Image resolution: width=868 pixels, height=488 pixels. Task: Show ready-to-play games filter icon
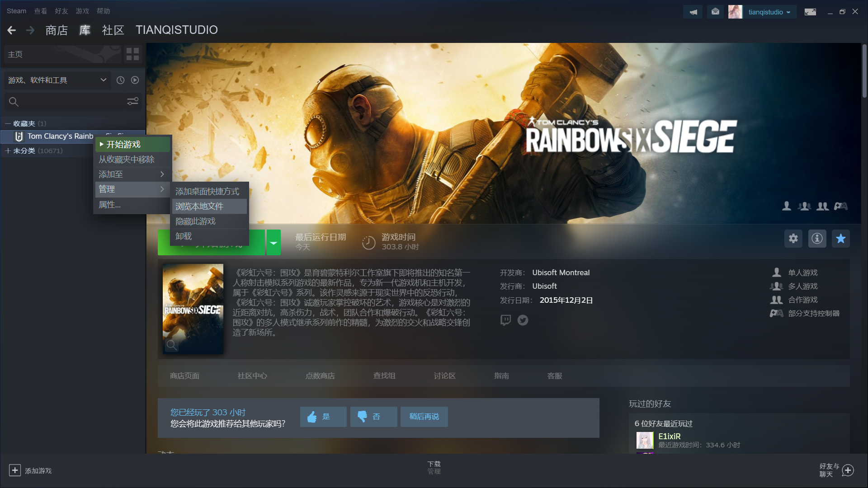pyautogui.click(x=135, y=80)
